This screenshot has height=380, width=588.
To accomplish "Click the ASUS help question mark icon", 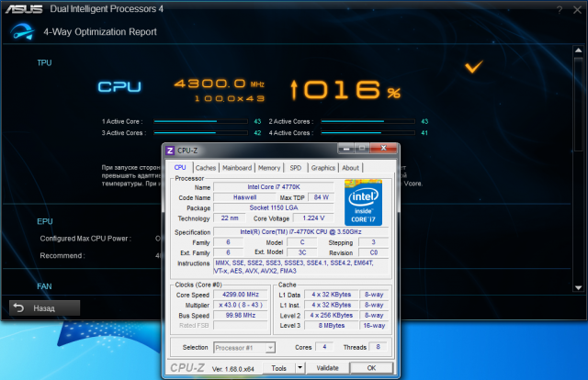I will [x=560, y=10].
